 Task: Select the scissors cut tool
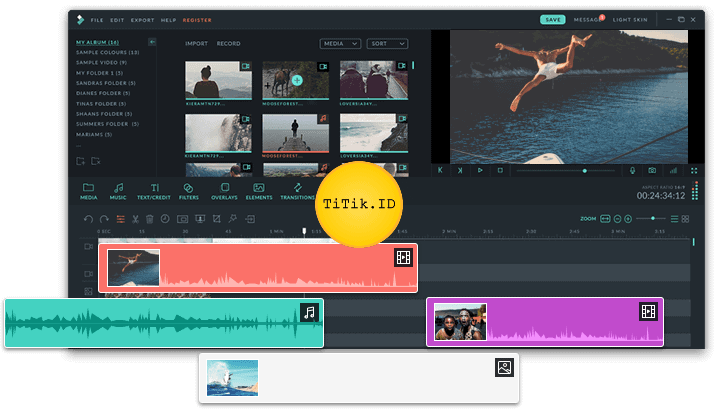coord(136,219)
